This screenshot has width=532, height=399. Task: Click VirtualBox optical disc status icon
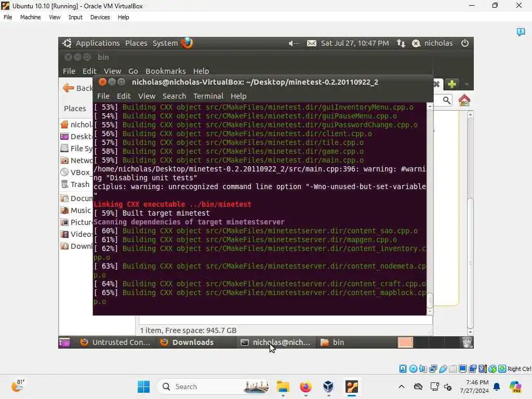[413, 369]
